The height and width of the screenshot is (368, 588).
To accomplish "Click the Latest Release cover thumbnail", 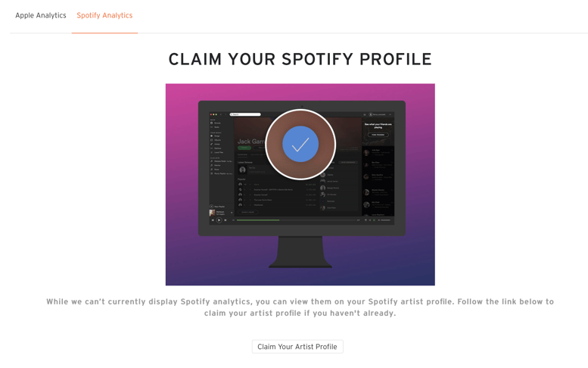I will (x=243, y=170).
